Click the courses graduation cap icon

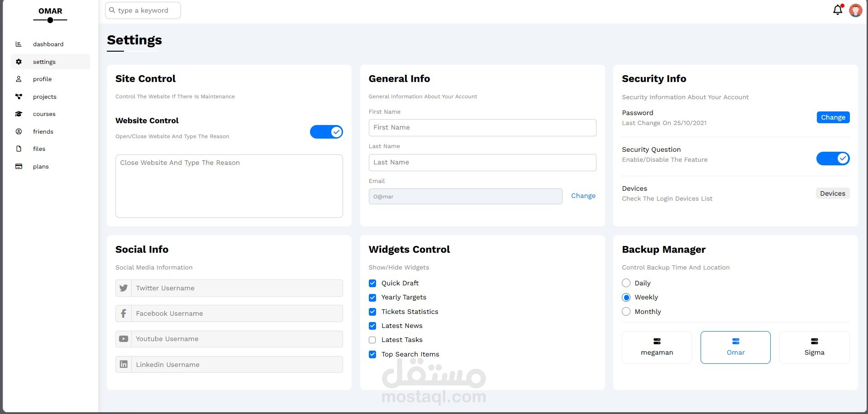click(x=19, y=114)
